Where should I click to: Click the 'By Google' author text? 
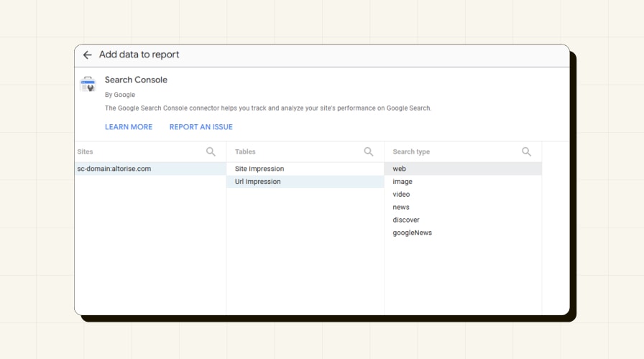coord(120,95)
